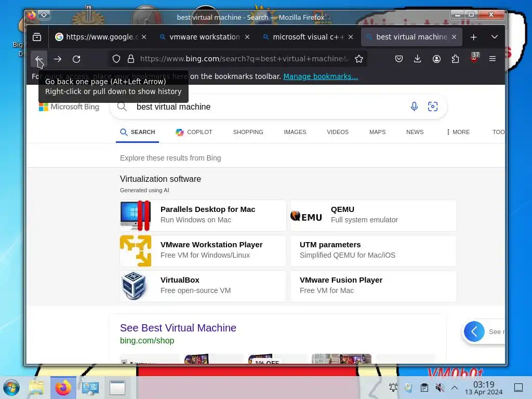Open the Manage bookmarks link
Viewport: 532px width, 399px height.
point(321,77)
